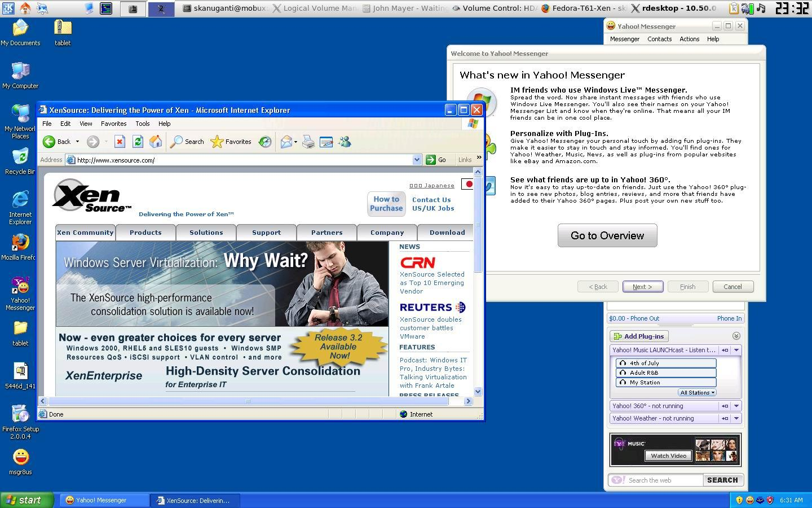The height and width of the screenshot is (508, 812).
Task: Click the KDE home folder icon
Action: 25,8
